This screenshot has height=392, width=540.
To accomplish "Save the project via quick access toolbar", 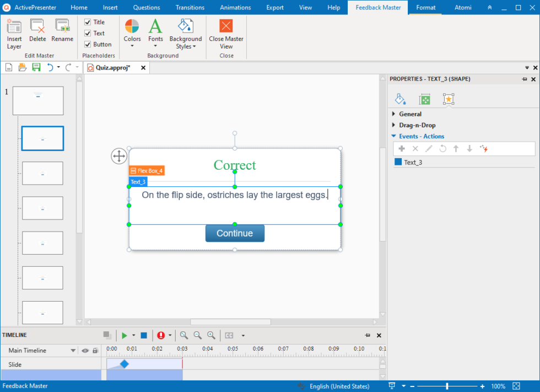I will pyautogui.click(x=37, y=67).
